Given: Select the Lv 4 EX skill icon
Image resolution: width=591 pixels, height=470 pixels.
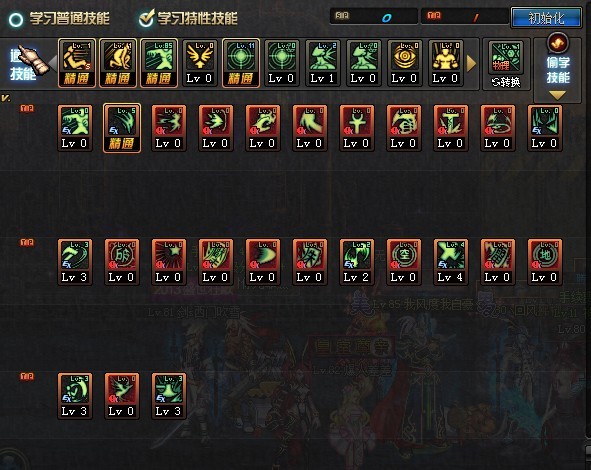Looking at the screenshot, I should pos(450,262).
